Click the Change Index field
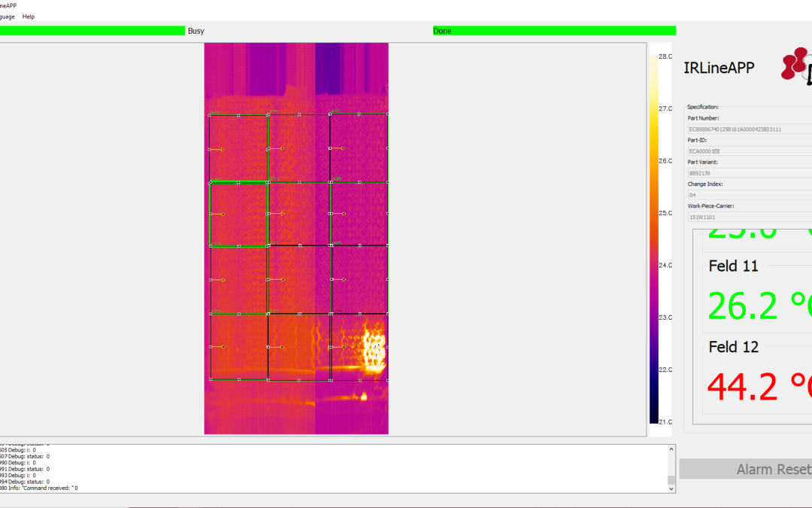Image resolution: width=812 pixels, height=508 pixels. click(750, 195)
